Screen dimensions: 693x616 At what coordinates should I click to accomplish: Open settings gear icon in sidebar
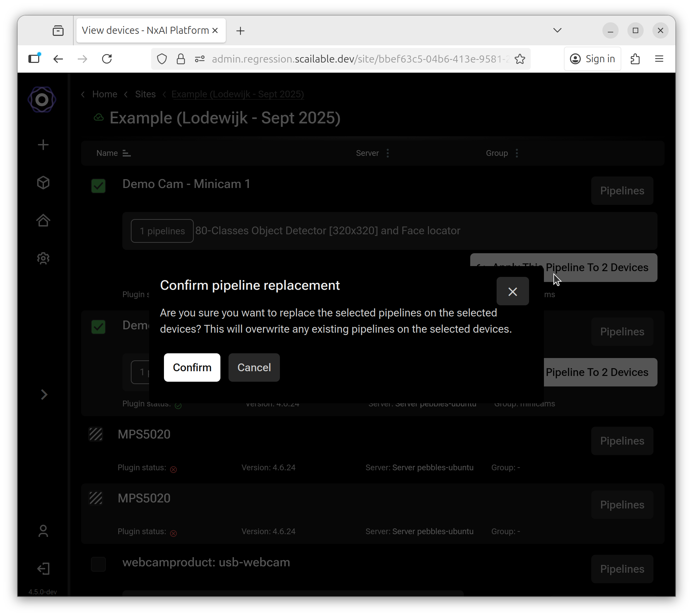[x=43, y=258]
